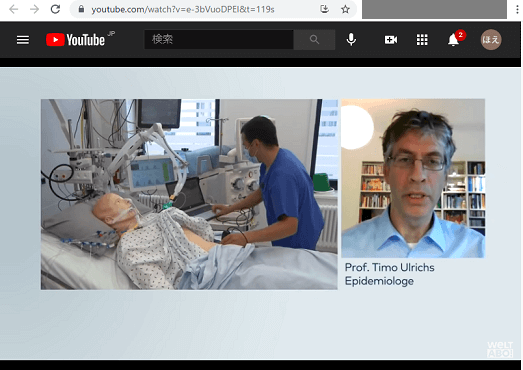Click the Prof. Timo Ulrichs webcam frame
The height and width of the screenshot is (370, 523).
[413, 178]
